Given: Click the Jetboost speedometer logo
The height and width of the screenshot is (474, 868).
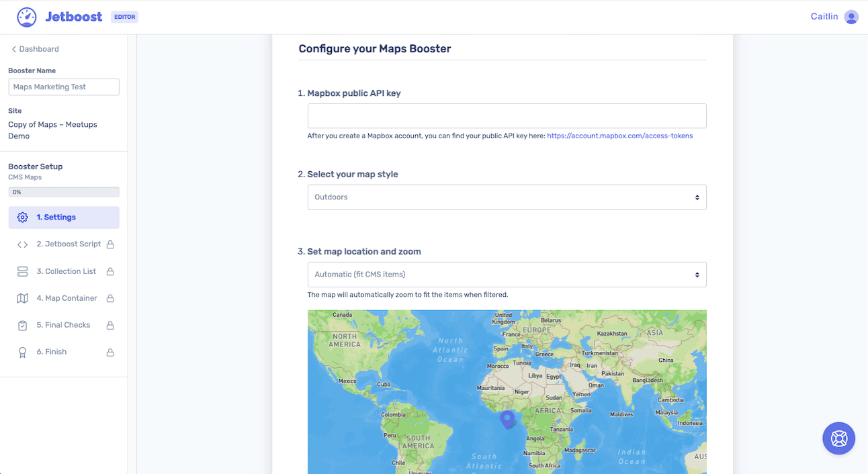Looking at the screenshot, I should (x=26, y=16).
